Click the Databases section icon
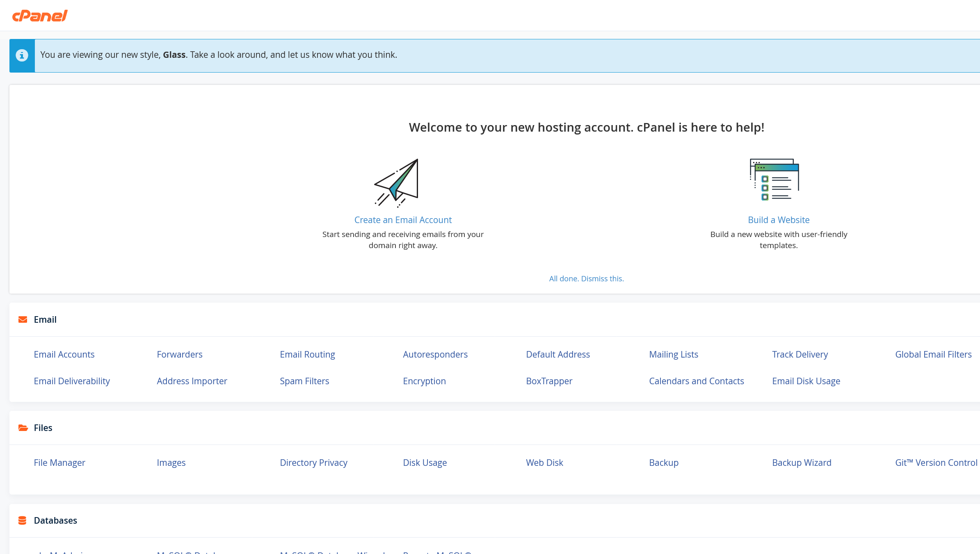Image resolution: width=980 pixels, height=554 pixels. coord(23,520)
